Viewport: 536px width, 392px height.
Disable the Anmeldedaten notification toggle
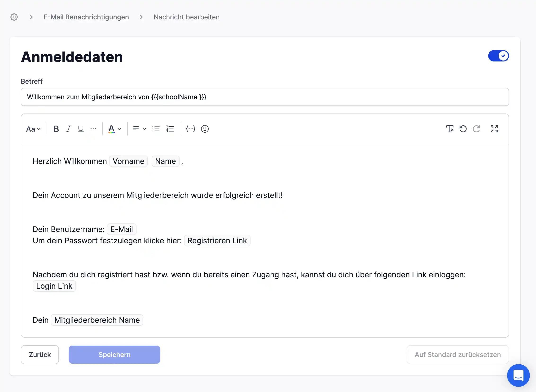tap(498, 56)
